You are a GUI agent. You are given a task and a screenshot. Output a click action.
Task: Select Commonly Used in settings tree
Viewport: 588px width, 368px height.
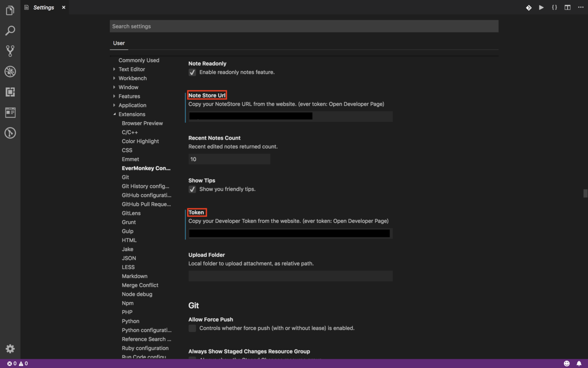(139, 60)
